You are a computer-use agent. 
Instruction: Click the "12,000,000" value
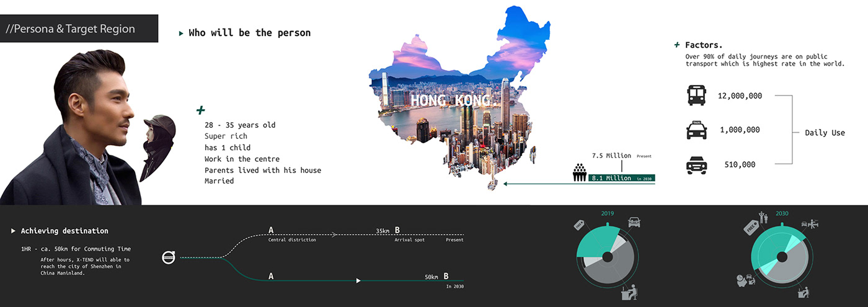coord(740,96)
